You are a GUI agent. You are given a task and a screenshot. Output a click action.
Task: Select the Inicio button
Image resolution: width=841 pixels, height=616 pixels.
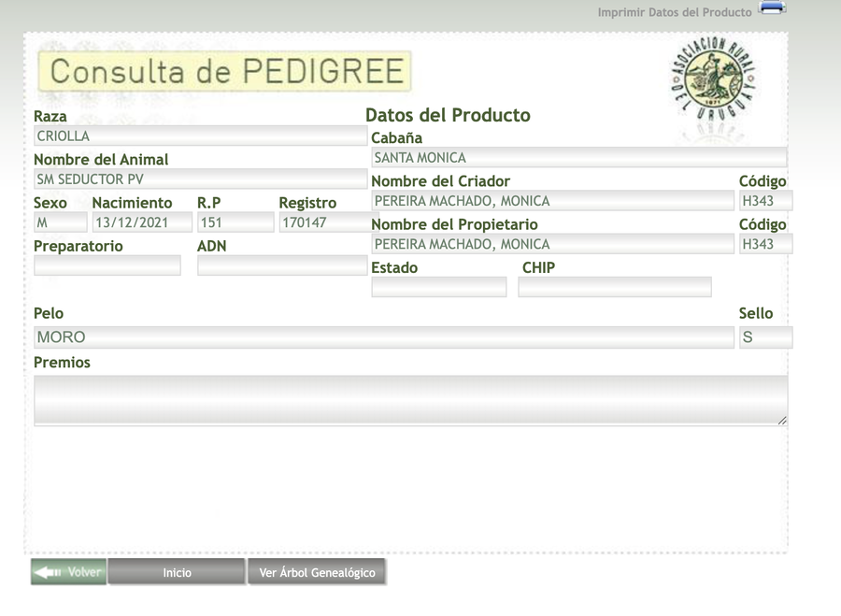click(x=176, y=572)
